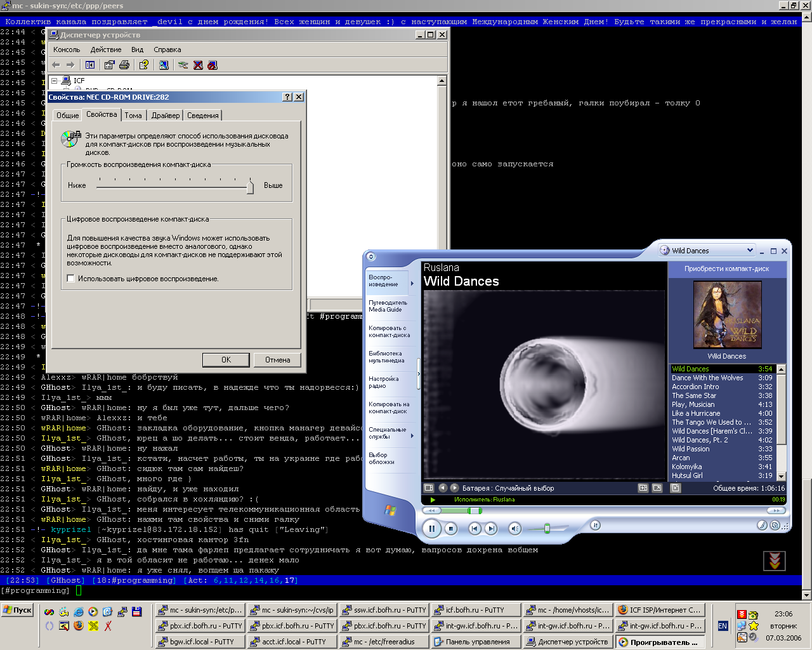Image resolution: width=812 pixels, height=650 pixels.
Task: Click Internet Explorer quick launch icon
Action: [x=79, y=612]
